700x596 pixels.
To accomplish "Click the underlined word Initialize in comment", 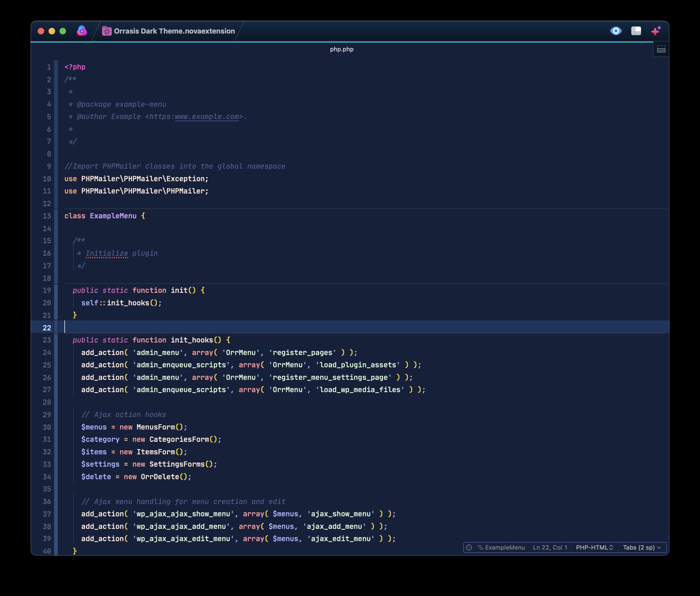I will (x=106, y=254).
